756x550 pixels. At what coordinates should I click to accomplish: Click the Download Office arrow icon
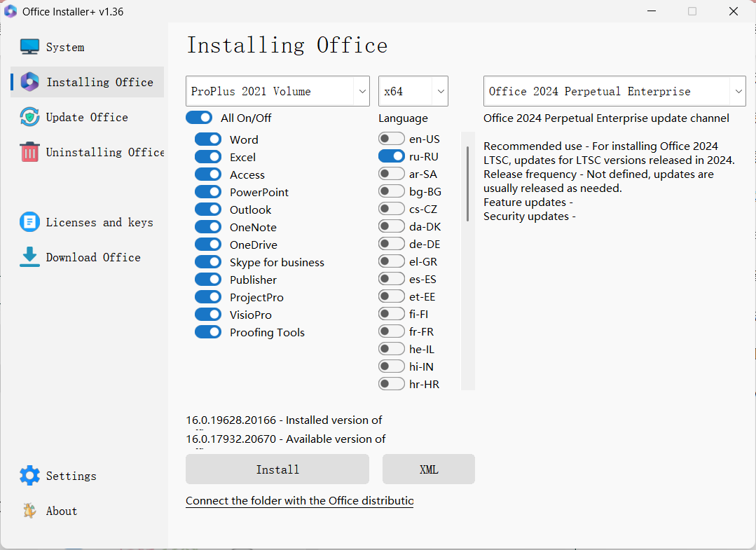click(29, 257)
